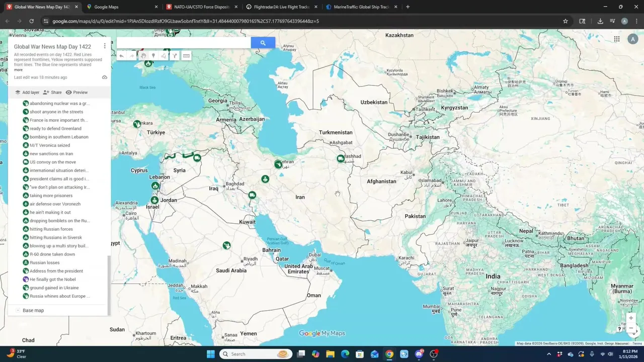Open the Discord taskbar icon

(419, 354)
